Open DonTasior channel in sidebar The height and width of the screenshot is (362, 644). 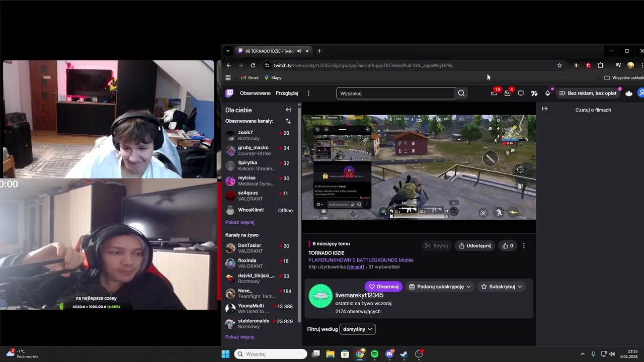click(x=260, y=248)
